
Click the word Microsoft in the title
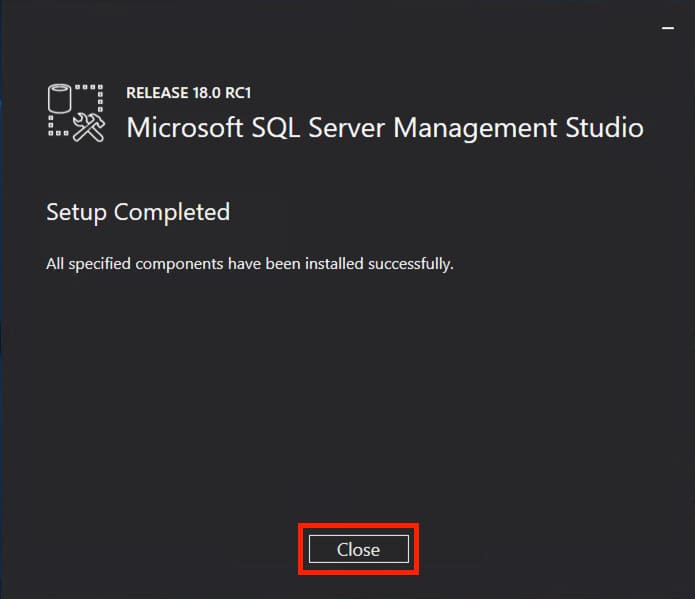point(184,128)
